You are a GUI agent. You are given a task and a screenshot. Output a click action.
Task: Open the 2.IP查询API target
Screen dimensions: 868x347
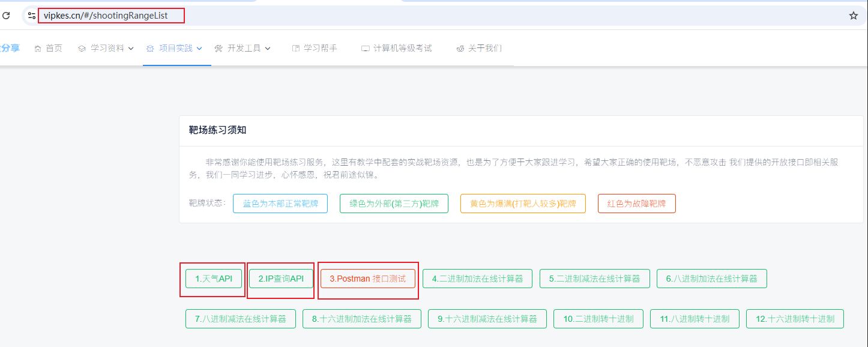tap(281, 279)
